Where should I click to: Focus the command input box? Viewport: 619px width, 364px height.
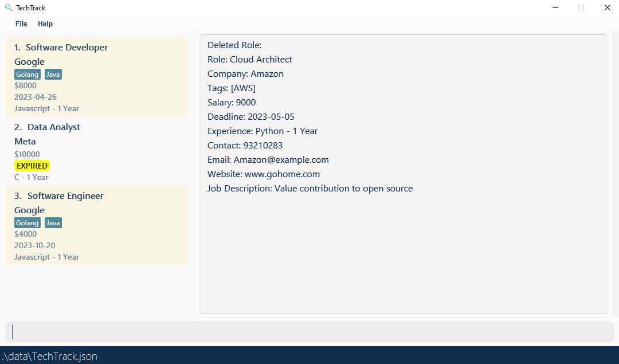click(x=310, y=332)
